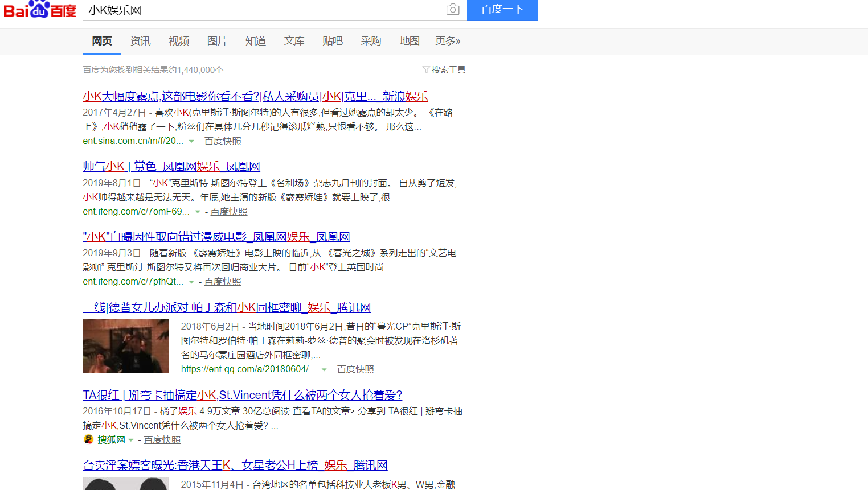The width and height of the screenshot is (868, 490).
Task: Click the ent.ifeng.com/c/7omF69... URL
Action: [136, 212]
